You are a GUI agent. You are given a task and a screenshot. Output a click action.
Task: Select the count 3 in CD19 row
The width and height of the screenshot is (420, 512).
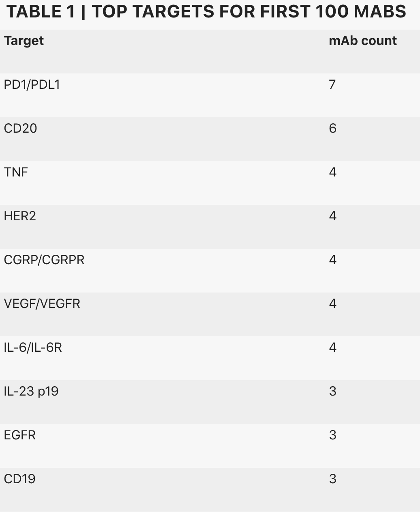click(x=333, y=479)
